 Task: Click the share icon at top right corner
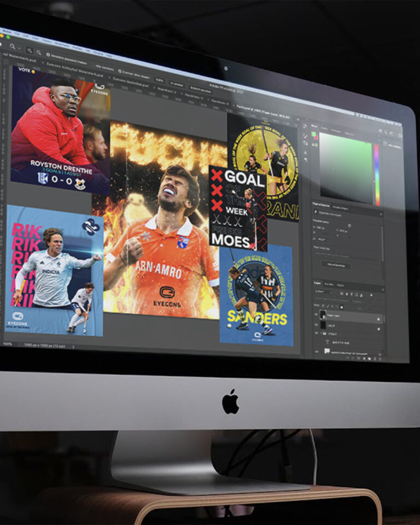400,135
